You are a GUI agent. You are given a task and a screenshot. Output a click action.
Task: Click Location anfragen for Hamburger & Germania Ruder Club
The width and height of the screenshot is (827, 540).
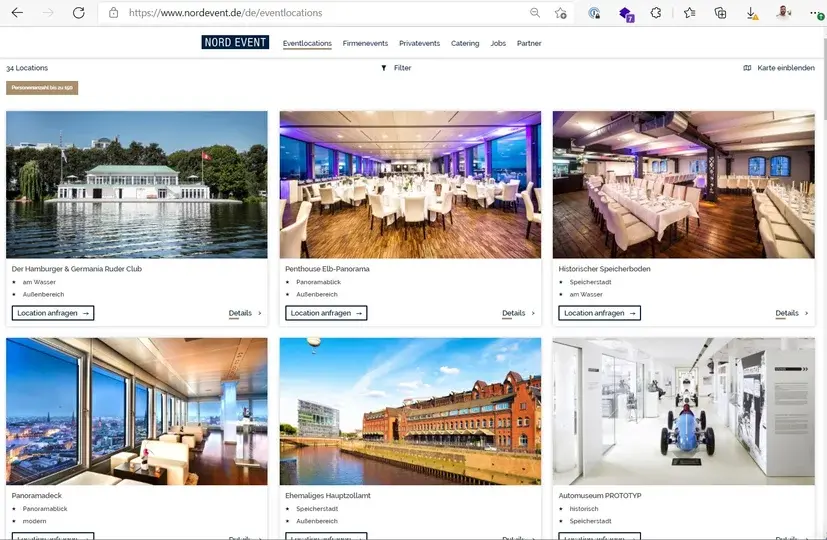pyautogui.click(x=53, y=313)
